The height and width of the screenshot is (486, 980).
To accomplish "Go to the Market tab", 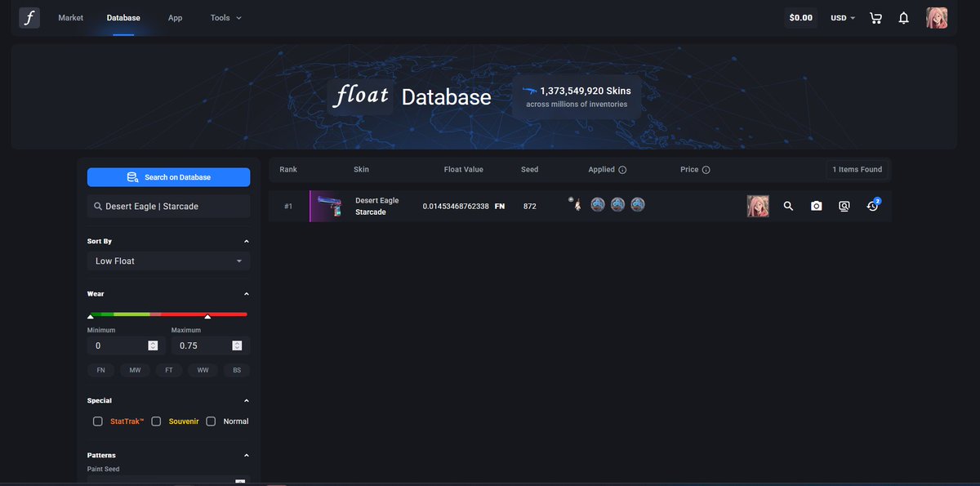I will [x=70, y=18].
